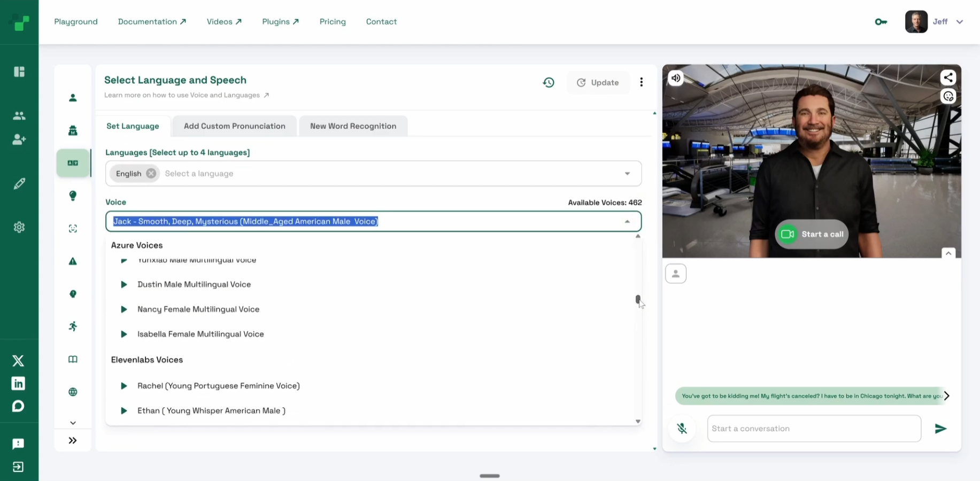Click the emotion face icon on the avatar preview

pyautogui.click(x=948, y=96)
